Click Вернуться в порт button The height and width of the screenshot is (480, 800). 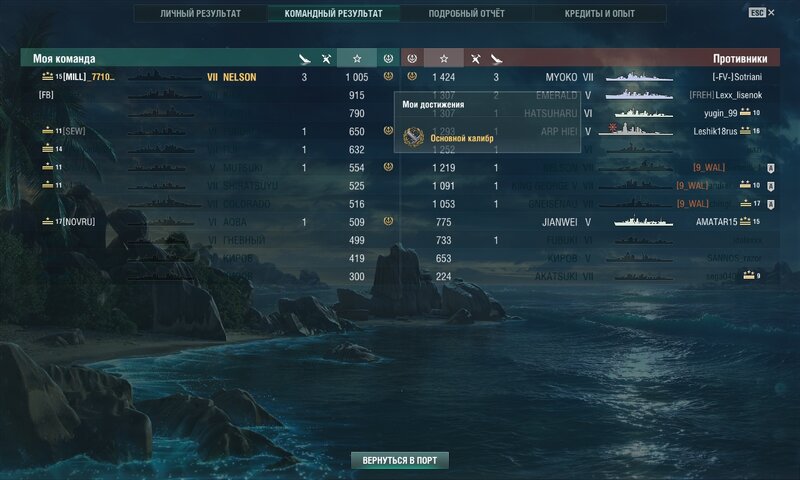(399, 460)
